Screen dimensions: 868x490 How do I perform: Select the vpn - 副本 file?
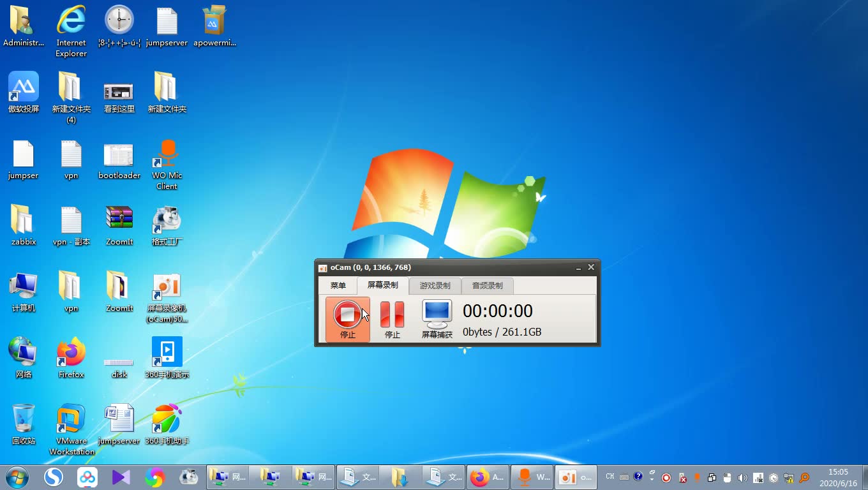[71, 226]
